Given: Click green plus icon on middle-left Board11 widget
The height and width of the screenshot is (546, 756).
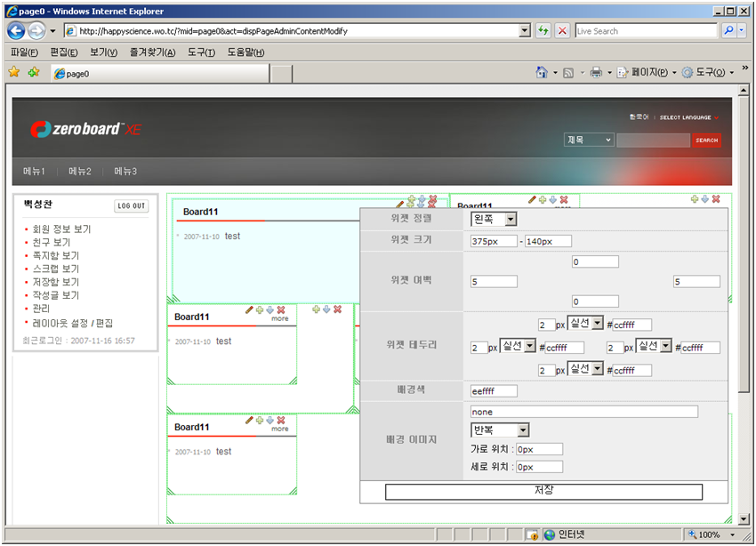Looking at the screenshot, I should (260, 309).
